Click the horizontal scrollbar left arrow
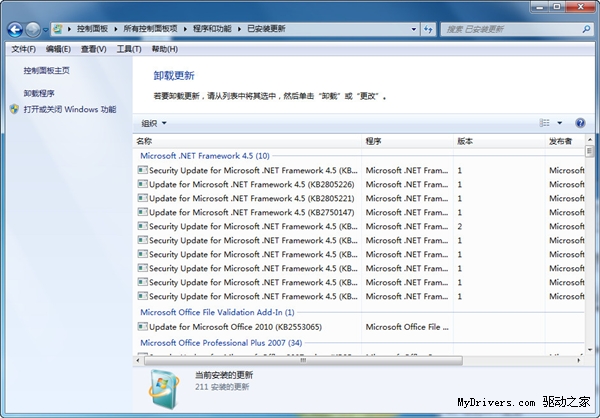The width and height of the screenshot is (600, 418). coord(138,360)
